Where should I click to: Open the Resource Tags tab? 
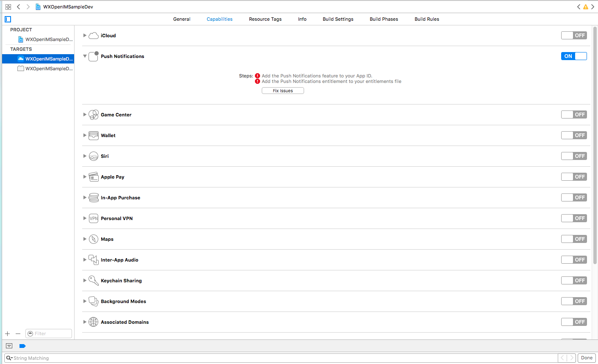[x=265, y=19]
